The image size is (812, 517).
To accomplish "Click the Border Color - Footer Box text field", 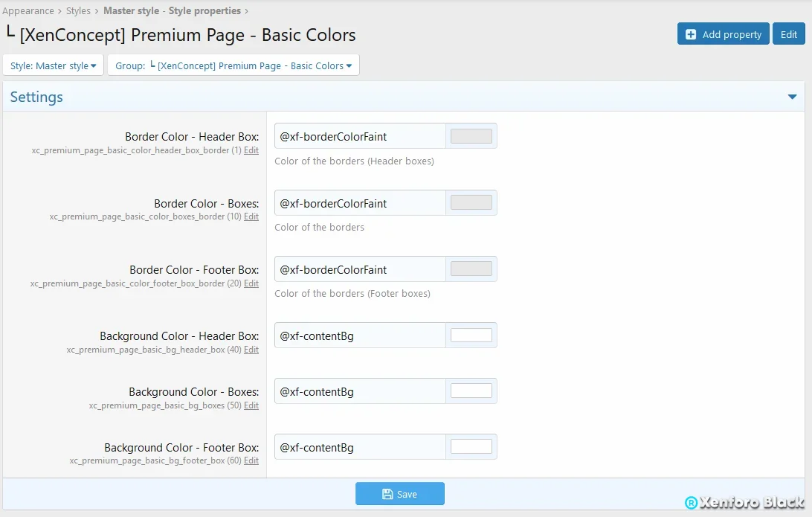I will 360,269.
